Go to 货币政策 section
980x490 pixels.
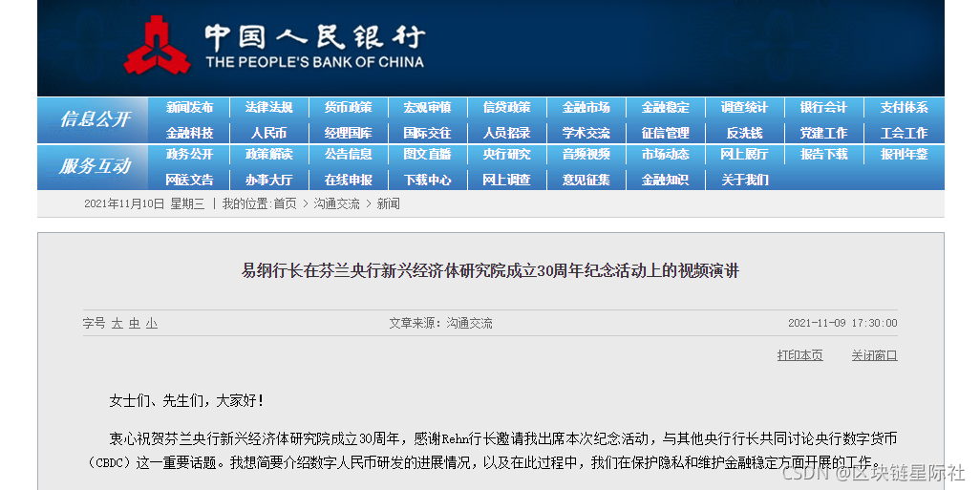pyautogui.click(x=348, y=108)
